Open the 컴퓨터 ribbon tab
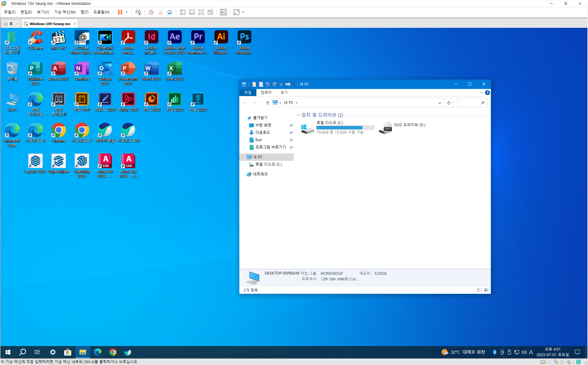 pyautogui.click(x=266, y=92)
